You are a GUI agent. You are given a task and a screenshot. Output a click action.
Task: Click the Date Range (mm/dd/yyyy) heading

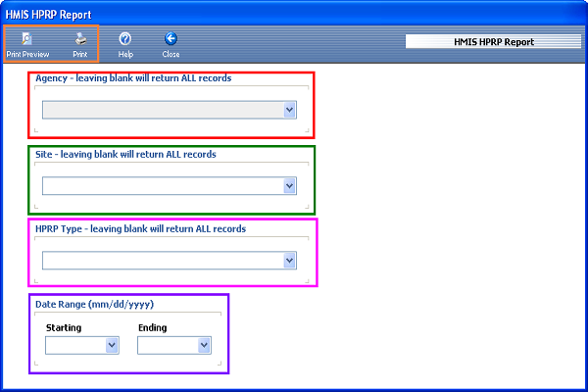(94, 304)
